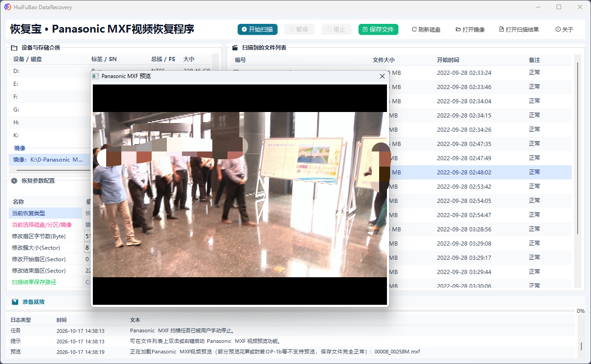
Task: Click the 开始时间 column header
Action: (448, 60)
